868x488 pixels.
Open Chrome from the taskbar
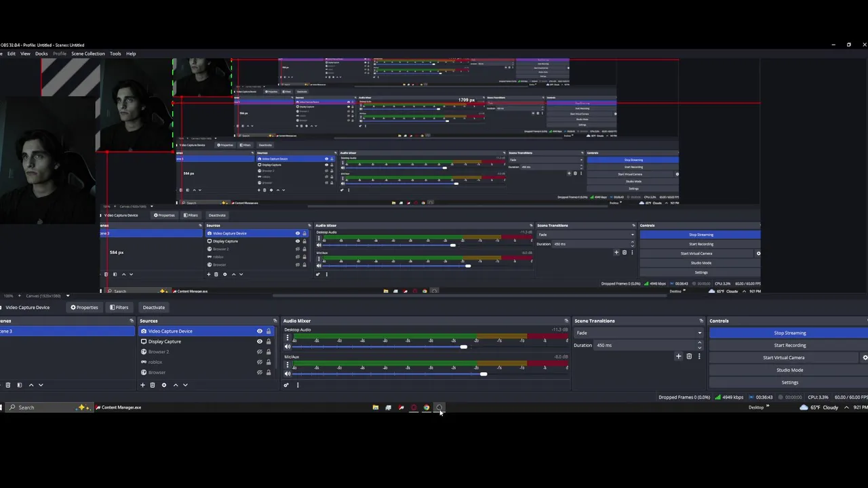[427, 407]
